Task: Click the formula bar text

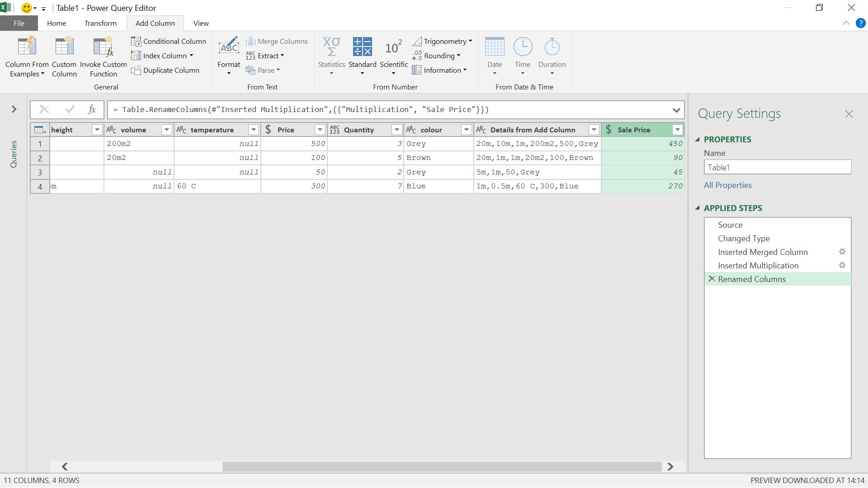Action: coord(301,110)
